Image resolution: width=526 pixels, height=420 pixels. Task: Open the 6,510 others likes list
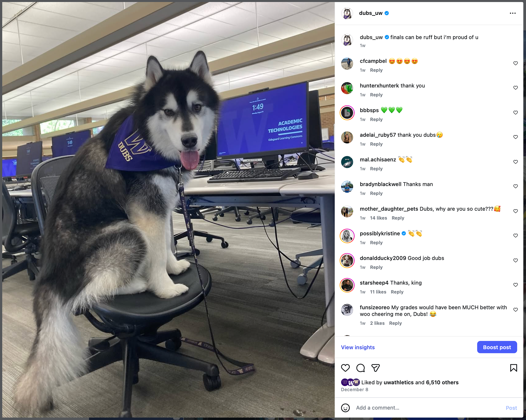(x=442, y=382)
